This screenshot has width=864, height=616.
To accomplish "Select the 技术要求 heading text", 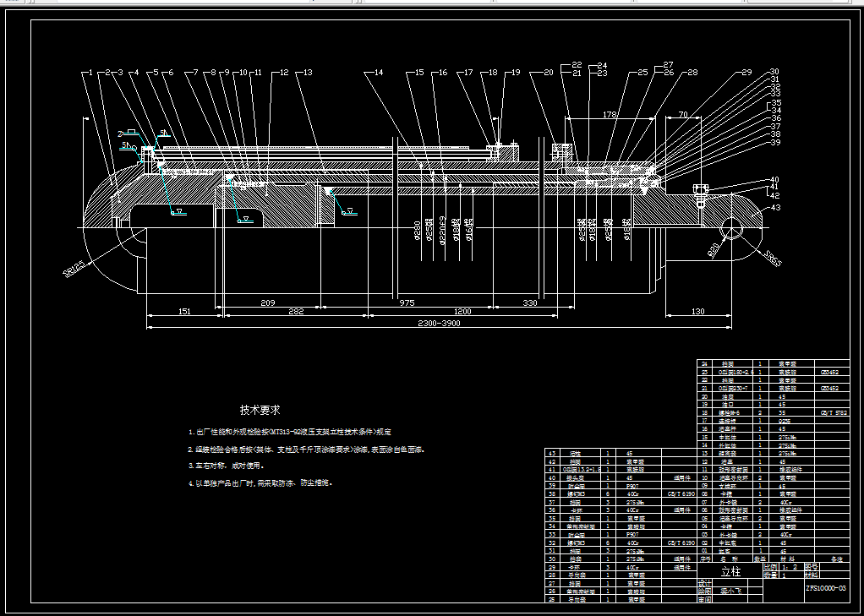I will click(260, 410).
